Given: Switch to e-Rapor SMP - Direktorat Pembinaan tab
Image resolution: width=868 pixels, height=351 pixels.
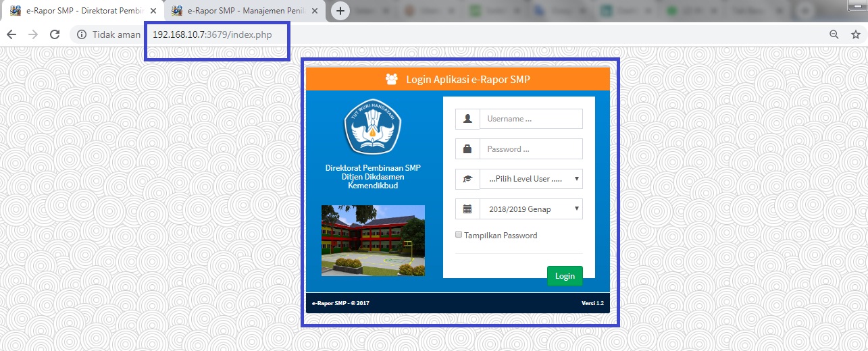Looking at the screenshot, I should (82, 11).
